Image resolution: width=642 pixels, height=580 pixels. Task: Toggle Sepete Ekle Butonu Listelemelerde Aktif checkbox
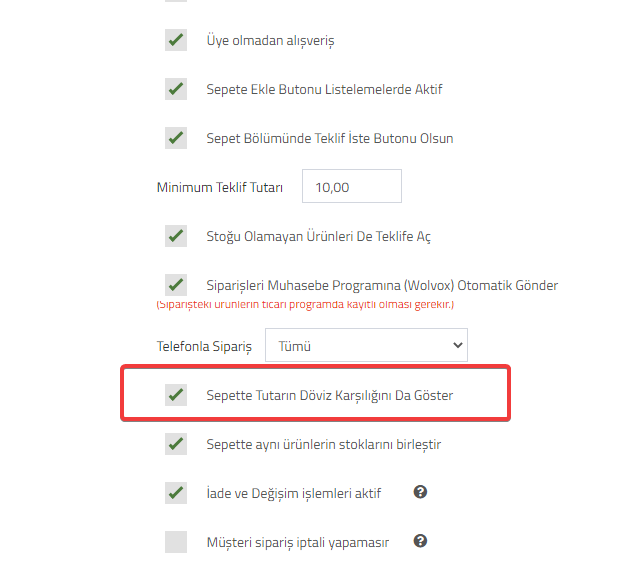[x=176, y=89]
